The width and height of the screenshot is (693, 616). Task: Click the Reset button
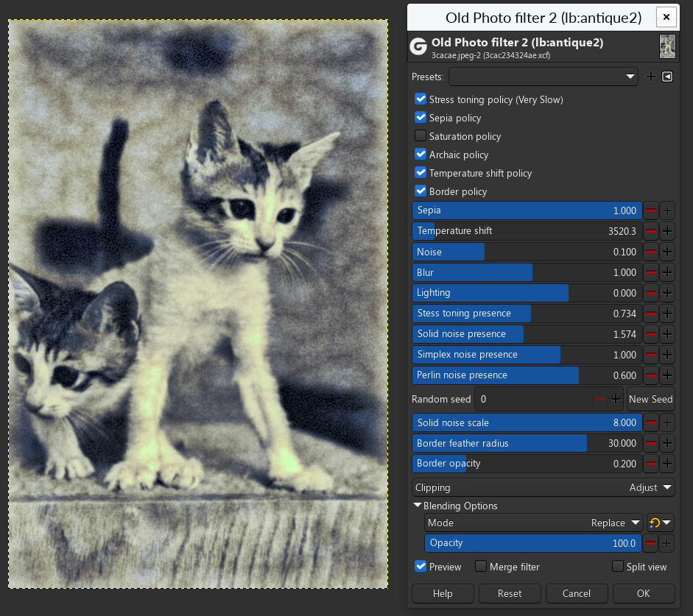click(x=510, y=593)
